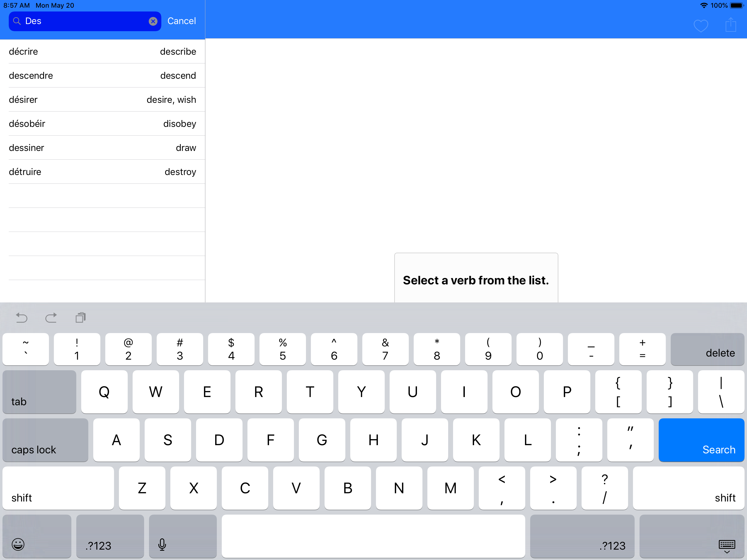747x560 pixels.
Task: Tap the open bracket brace key
Action: [x=618, y=392]
